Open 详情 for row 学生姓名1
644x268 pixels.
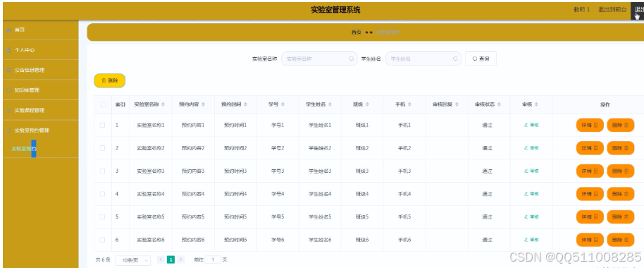pyautogui.click(x=590, y=125)
